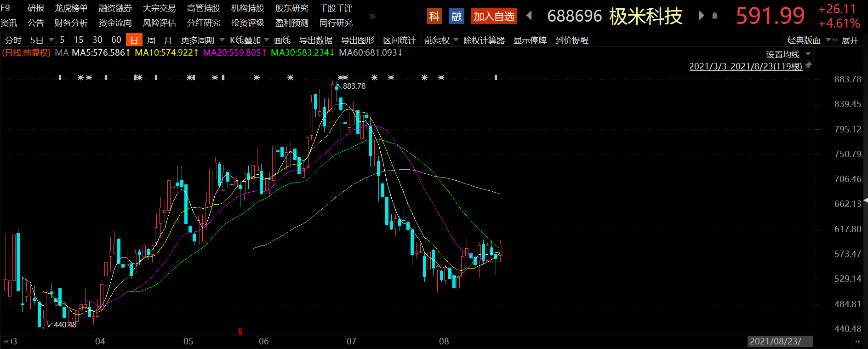Open the 财务分析 menu item
Viewport: 868px width, 349px height.
point(71,23)
